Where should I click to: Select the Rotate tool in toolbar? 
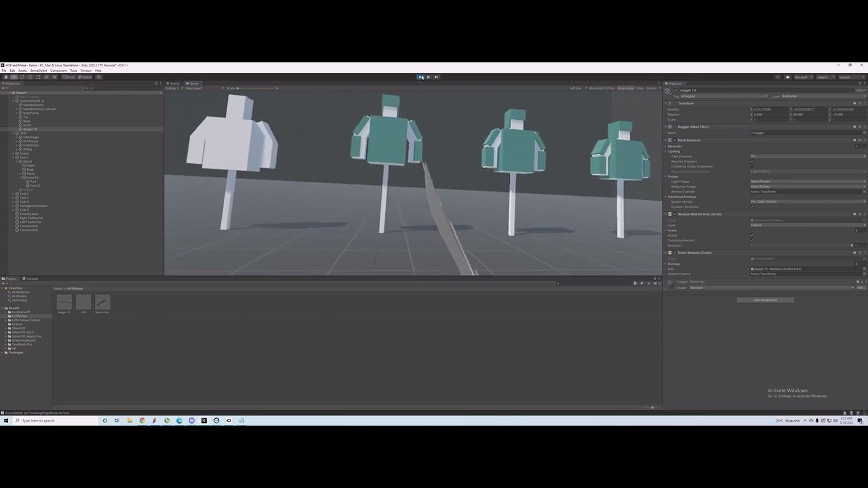pyautogui.click(x=22, y=77)
